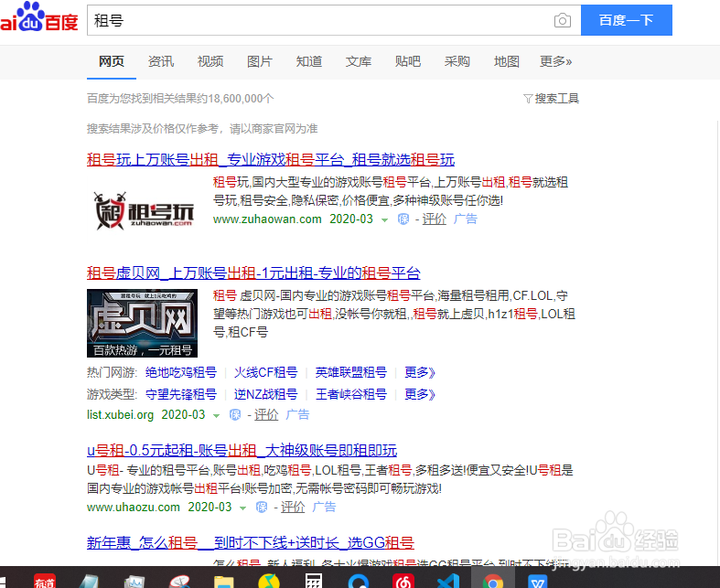Screen dimensions: 720x588
Task: Open 王者峡谷租号 sublink
Action: 351,394
